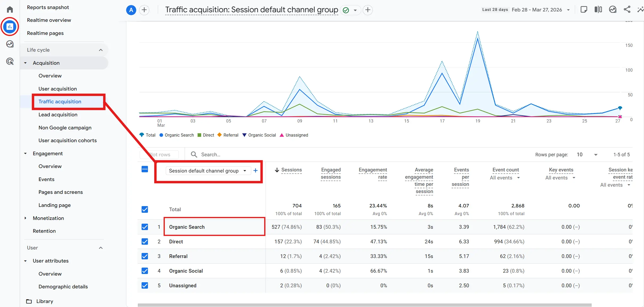Image resolution: width=644 pixels, height=307 pixels.
Task: Click the trend line icon in the top right
Action: (641, 10)
